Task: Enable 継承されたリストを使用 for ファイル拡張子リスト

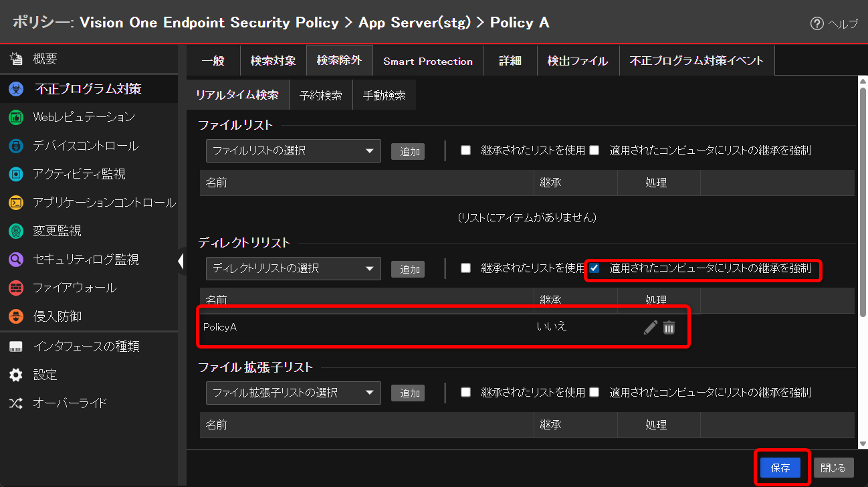Action: click(x=466, y=393)
